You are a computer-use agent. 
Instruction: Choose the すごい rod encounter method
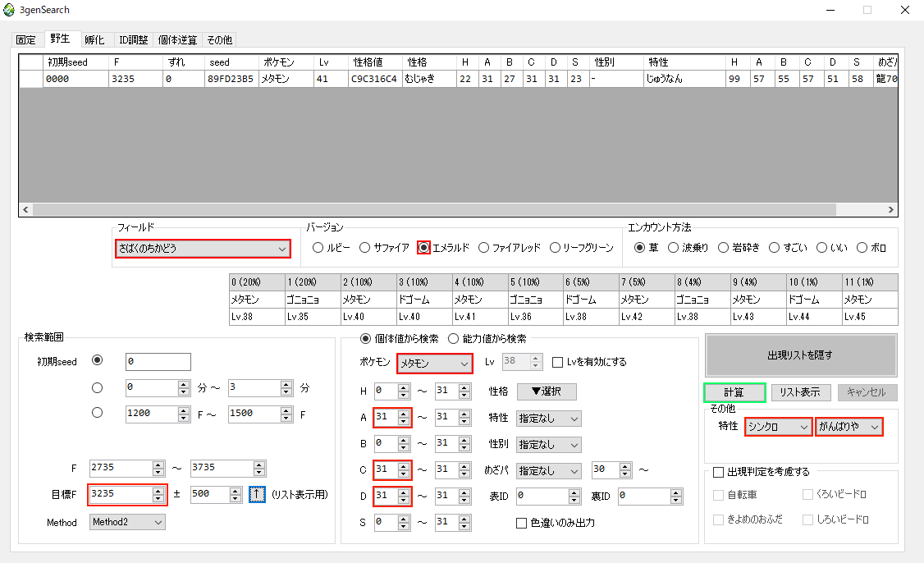(775, 248)
